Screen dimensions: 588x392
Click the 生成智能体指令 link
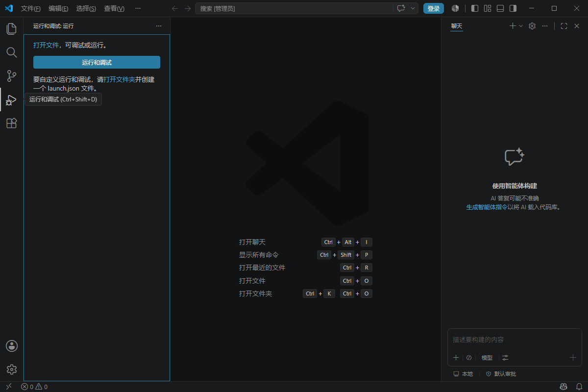point(487,207)
